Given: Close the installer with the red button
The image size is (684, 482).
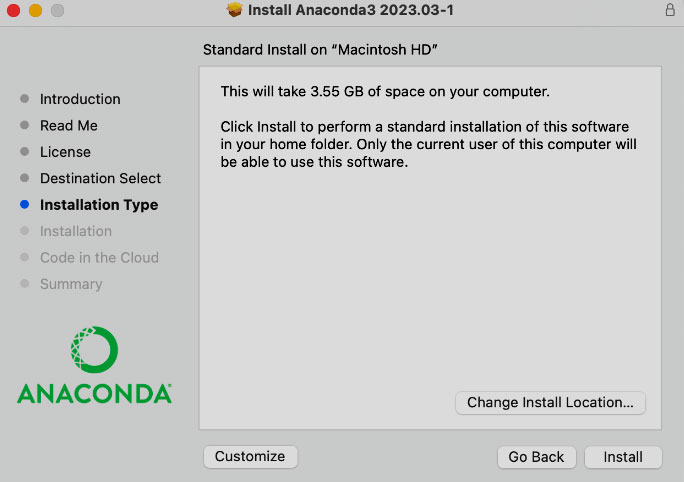Looking at the screenshot, I should click(x=13, y=10).
